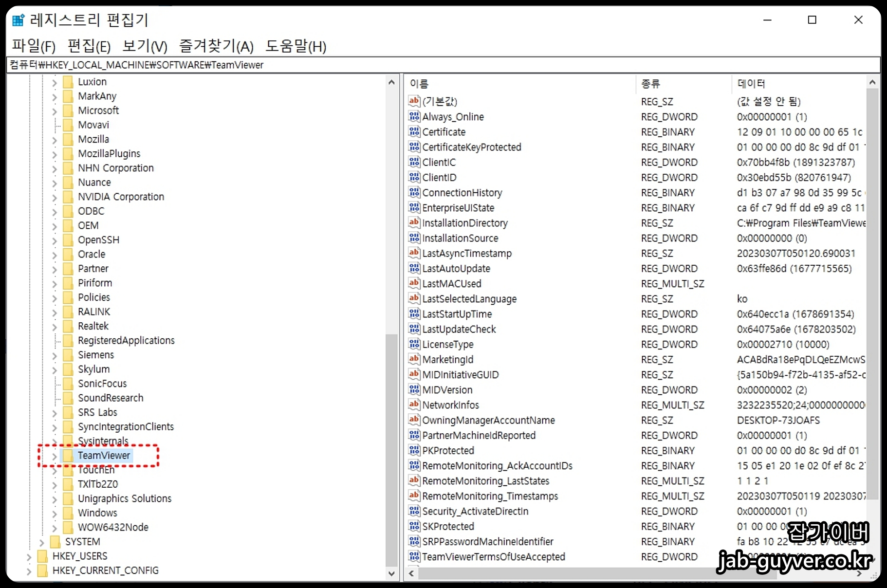Expand the TeamViewer key
This screenshot has height=588, width=887.
[55, 456]
